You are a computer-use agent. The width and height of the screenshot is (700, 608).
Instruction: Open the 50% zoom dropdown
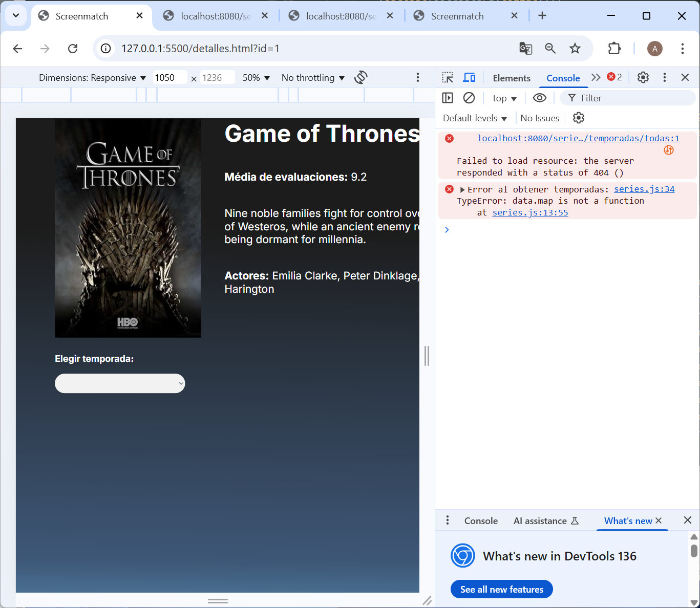(x=256, y=78)
